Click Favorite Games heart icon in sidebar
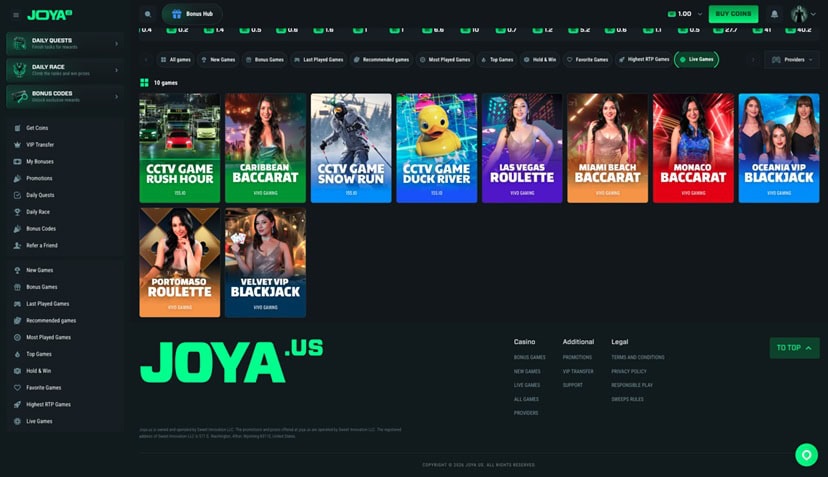The height and width of the screenshot is (477, 828). pyautogui.click(x=17, y=388)
